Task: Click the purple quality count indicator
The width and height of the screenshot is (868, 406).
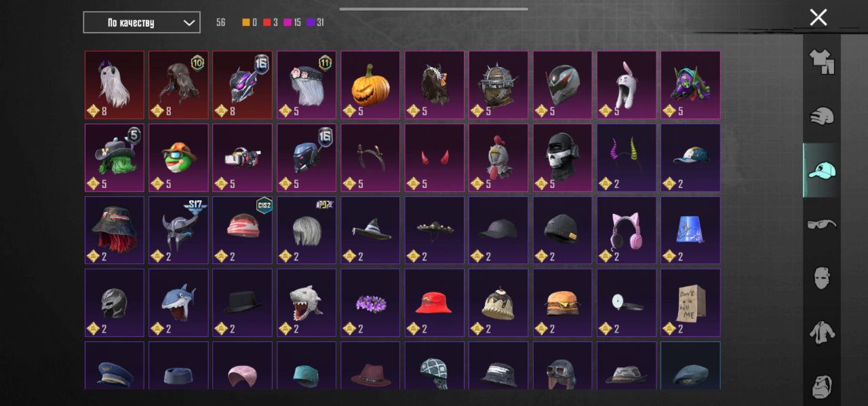Action: coord(315,22)
